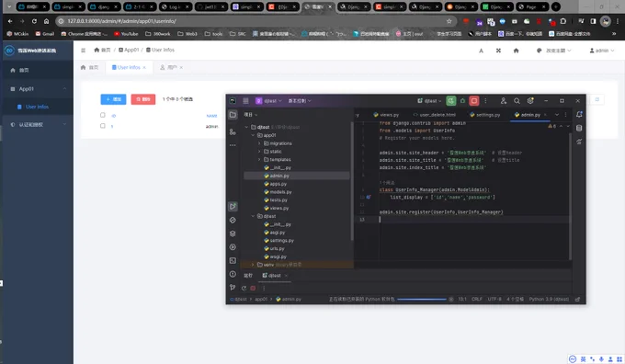Open the version control dropdown in PyCharm
The image size is (625, 364).
click(300, 101)
